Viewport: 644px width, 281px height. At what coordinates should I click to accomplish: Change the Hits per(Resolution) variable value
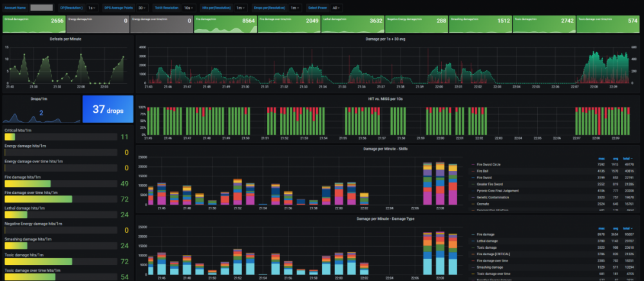pos(240,8)
